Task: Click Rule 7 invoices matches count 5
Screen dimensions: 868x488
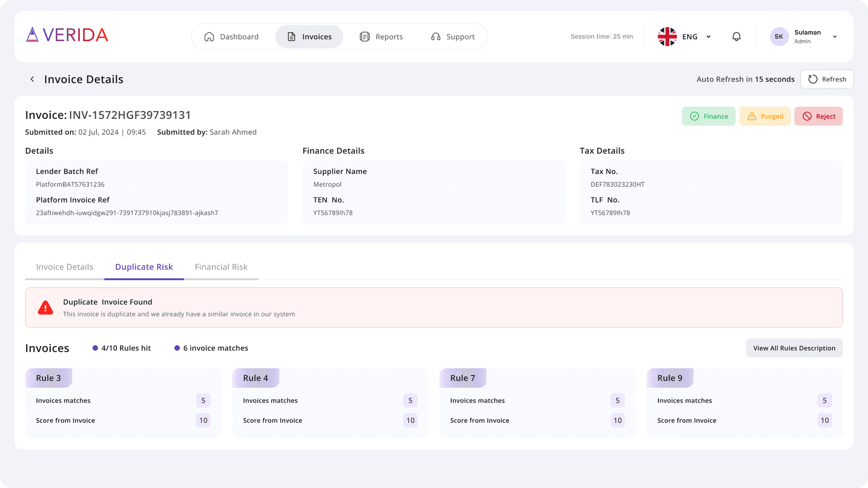Action: click(618, 400)
